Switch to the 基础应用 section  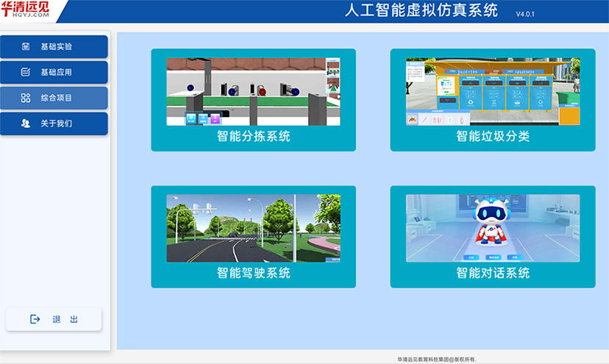click(56, 72)
